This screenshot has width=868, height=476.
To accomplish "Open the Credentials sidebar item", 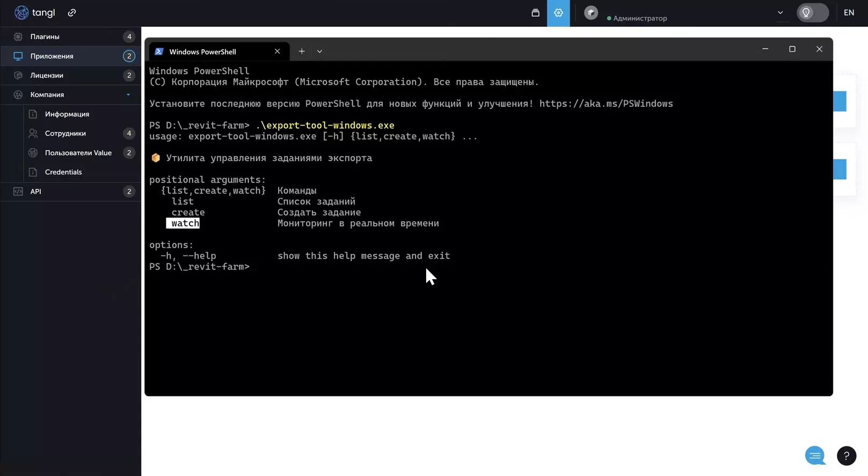I will (x=63, y=172).
